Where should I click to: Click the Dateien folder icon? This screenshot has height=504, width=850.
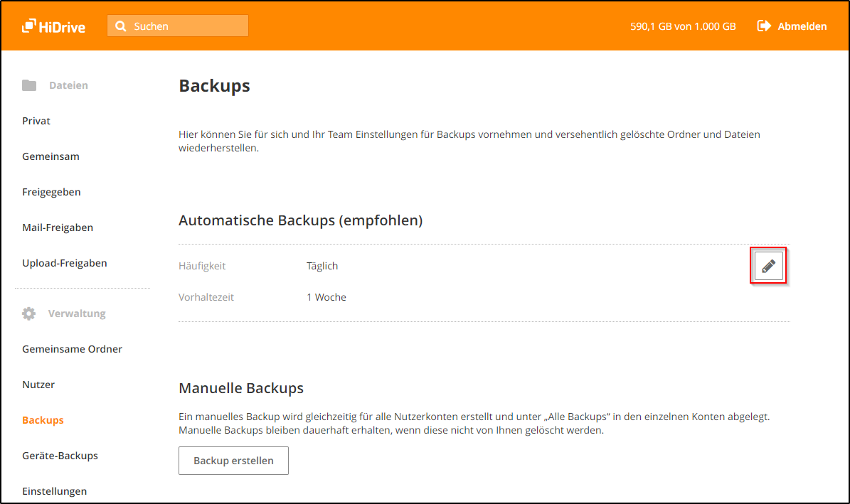tap(29, 85)
